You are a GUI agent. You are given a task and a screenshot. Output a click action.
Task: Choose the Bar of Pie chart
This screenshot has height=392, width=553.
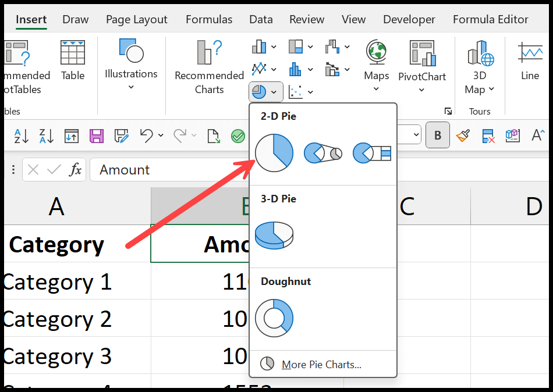(372, 153)
